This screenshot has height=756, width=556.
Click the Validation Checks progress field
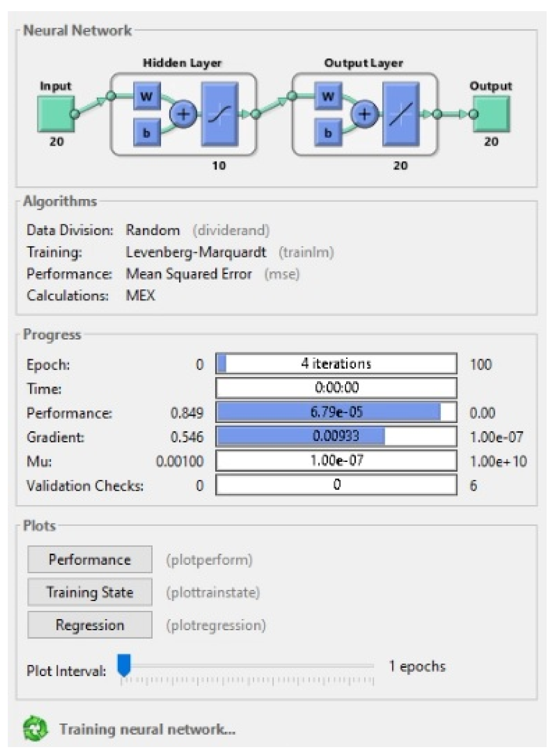336,485
